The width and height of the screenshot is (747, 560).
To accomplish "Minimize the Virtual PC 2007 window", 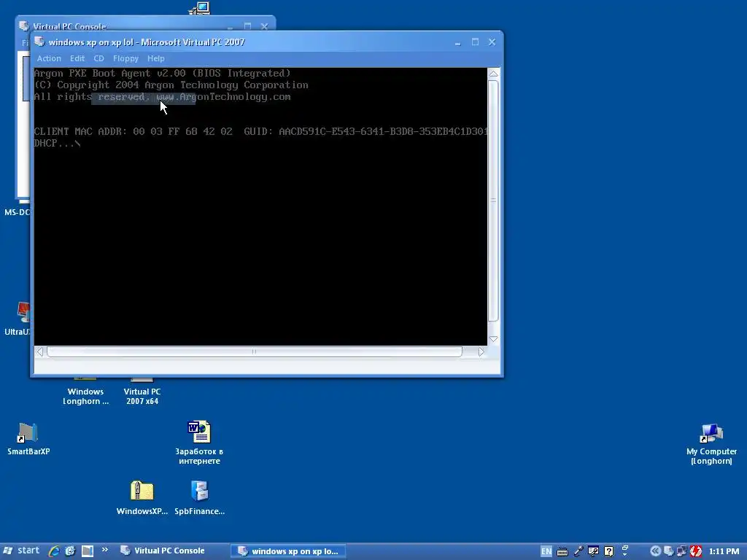I will click(x=458, y=42).
